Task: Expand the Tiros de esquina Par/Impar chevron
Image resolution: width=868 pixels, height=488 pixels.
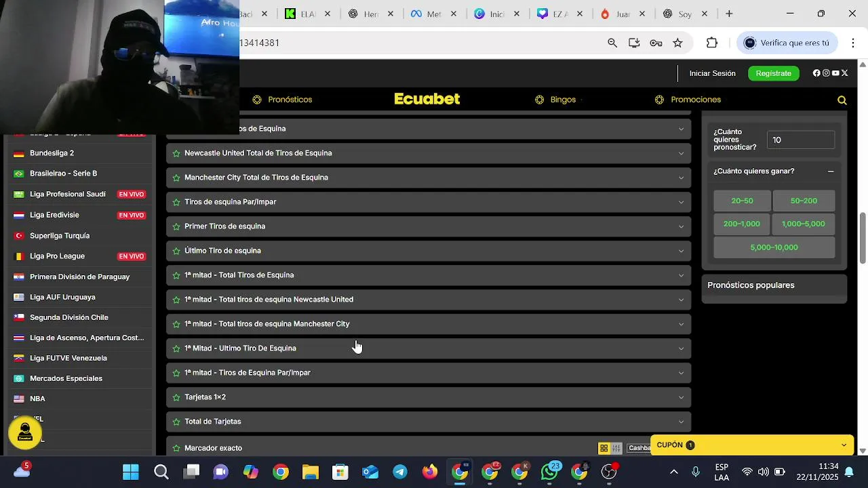Action: click(681, 202)
